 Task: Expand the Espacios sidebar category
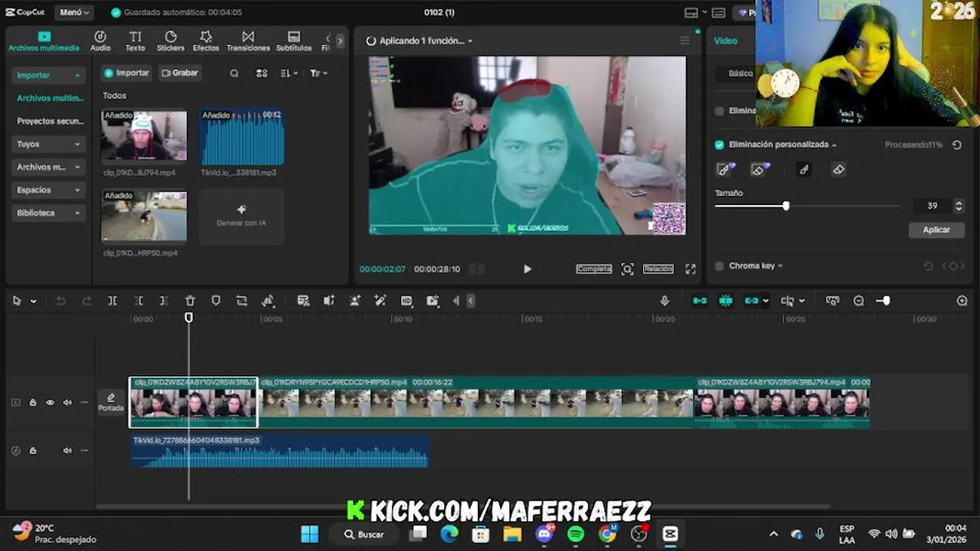pos(48,190)
